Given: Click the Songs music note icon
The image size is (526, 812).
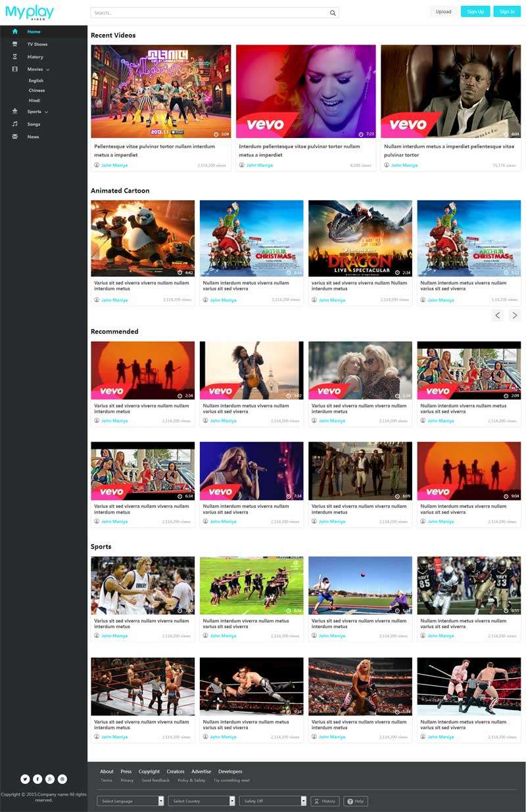Looking at the screenshot, I should [x=15, y=124].
